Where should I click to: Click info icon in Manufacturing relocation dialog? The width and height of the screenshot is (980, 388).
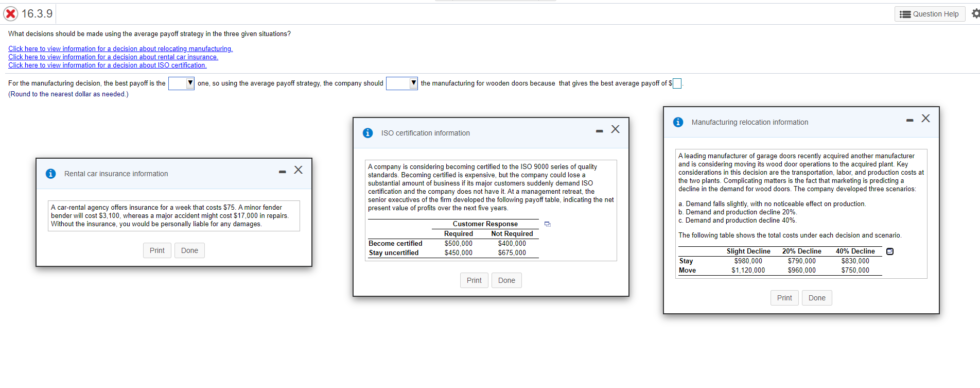(x=678, y=122)
